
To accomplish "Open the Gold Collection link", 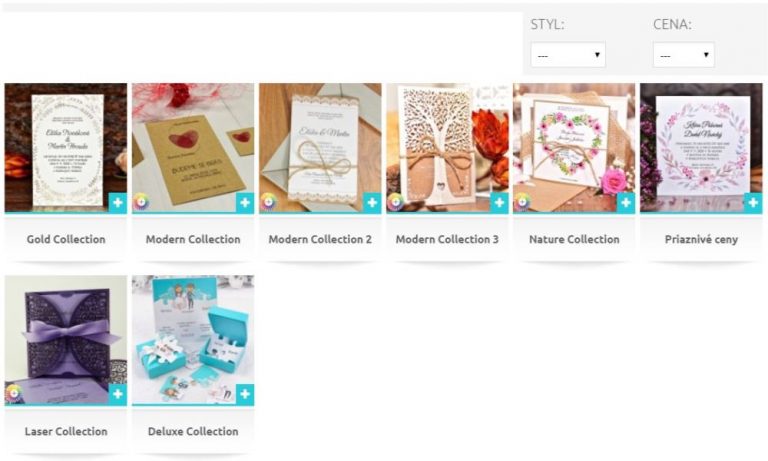I will click(x=66, y=239).
